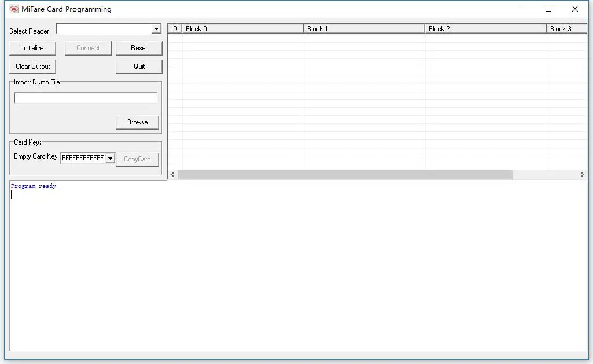The image size is (593, 364).
Task: Click the greyed-out Connect button
Action: [x=88, y=48]
